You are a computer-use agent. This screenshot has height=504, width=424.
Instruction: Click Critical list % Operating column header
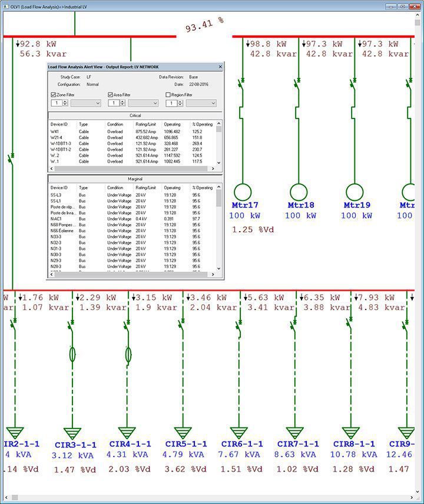[x=203, y=124]
